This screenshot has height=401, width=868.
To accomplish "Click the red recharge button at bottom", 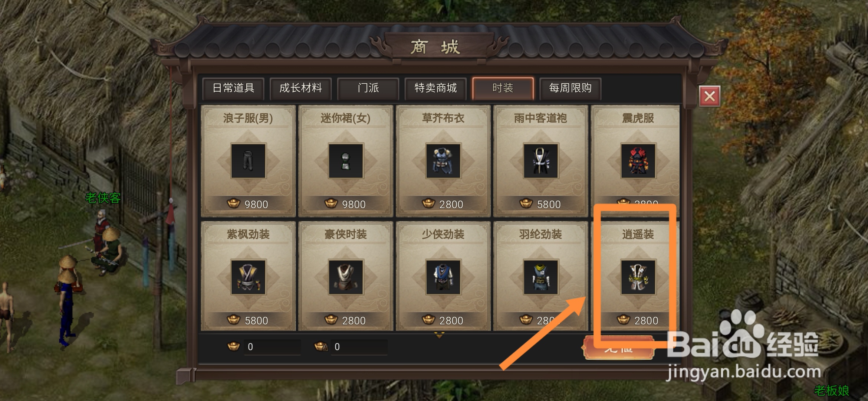I will click(x=619, y=348).
